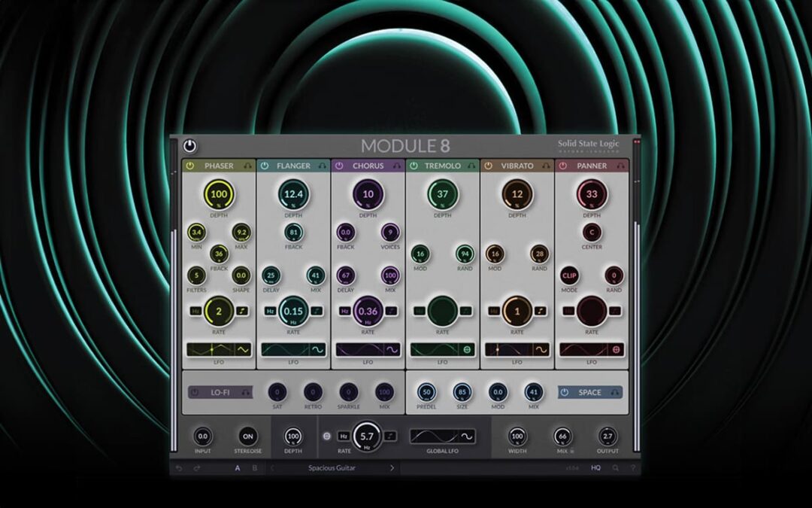Switch Vibrato rate to Hz mode
This screenshot has width=812, height=508.
(x=494, y=311)
